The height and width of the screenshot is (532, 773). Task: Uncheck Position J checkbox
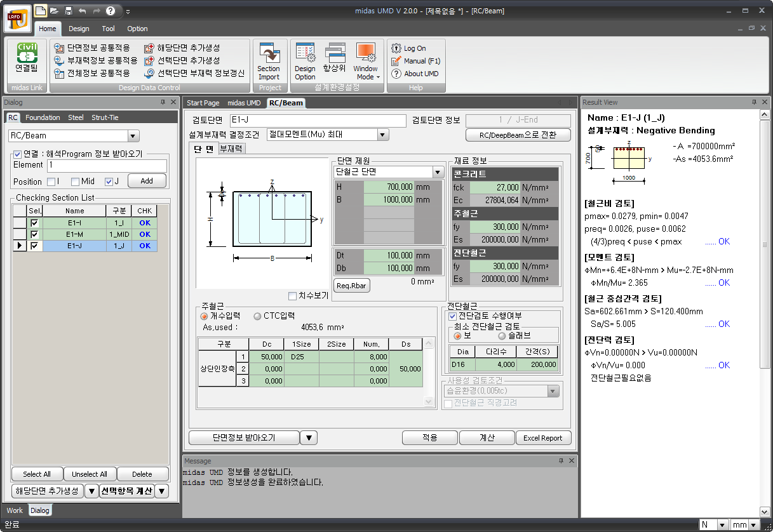click(x=109, y=182)
